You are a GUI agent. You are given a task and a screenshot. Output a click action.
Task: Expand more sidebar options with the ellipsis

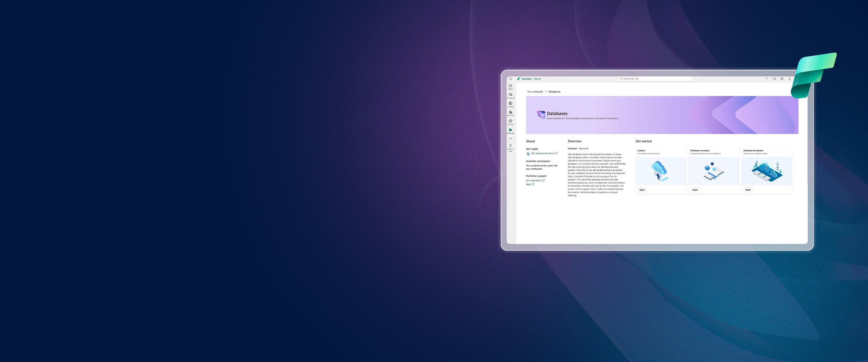(510, 138)
